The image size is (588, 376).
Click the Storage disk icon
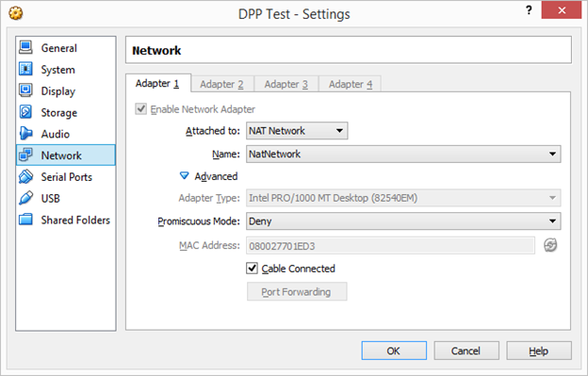pos(25,112)
